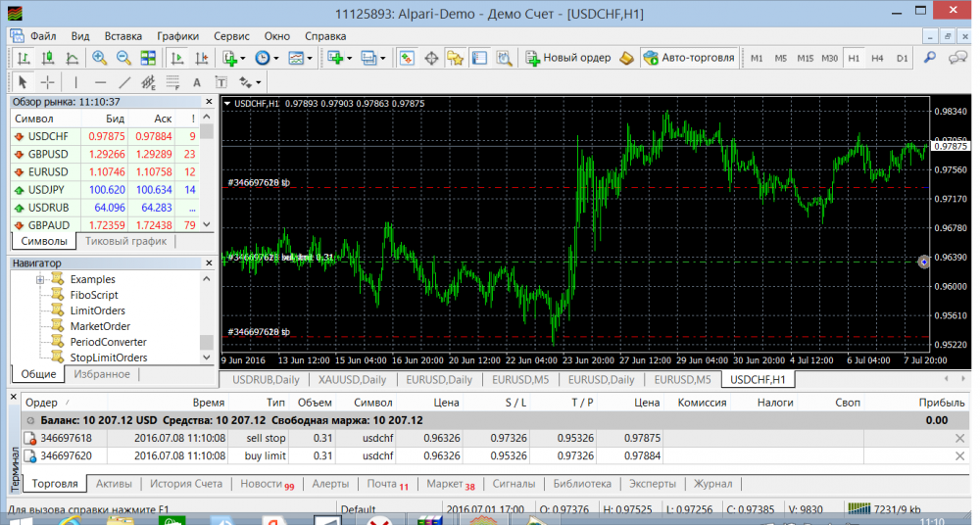Select the M1 timeframe

pyautogui.click(x=757, y=58)
